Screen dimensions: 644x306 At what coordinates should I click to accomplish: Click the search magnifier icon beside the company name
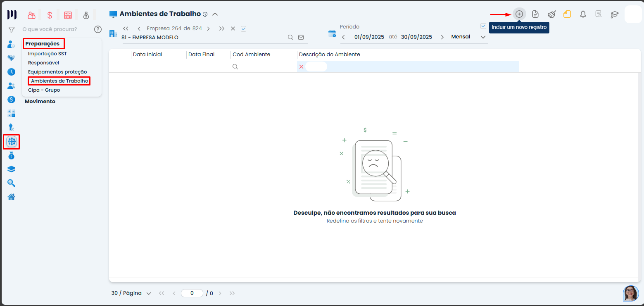pos(291,37)
